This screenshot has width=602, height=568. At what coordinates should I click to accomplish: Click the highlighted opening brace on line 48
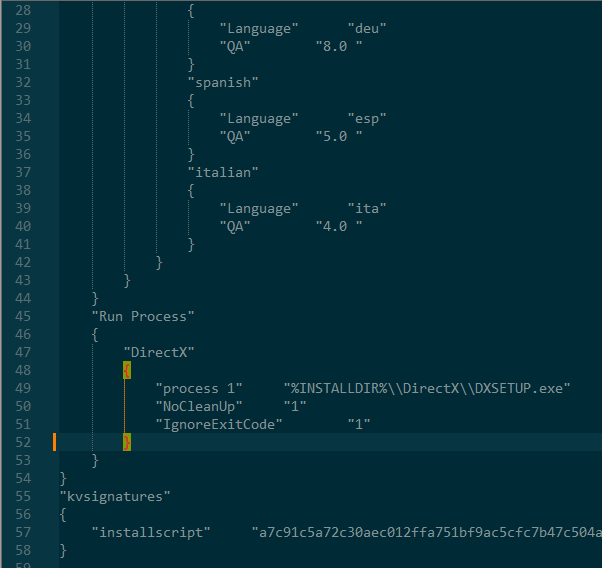[x=127, y=370]
